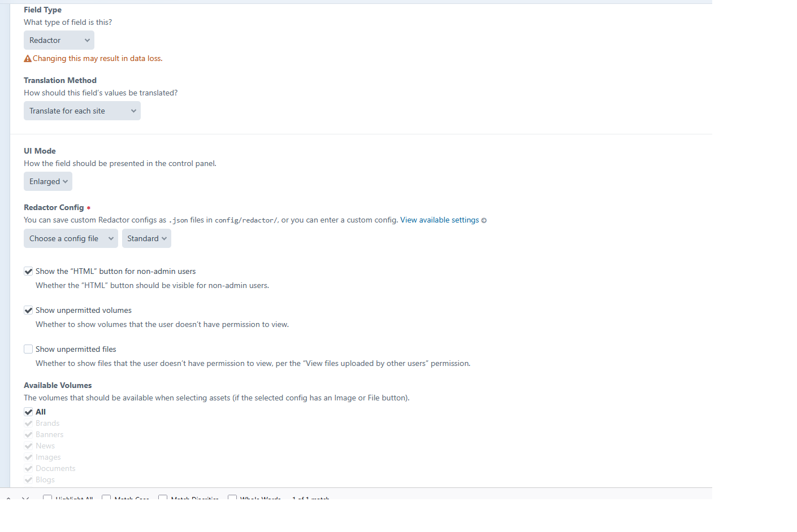Uncheck Show unpermitted volumes
797x532 pixels.
28,311
